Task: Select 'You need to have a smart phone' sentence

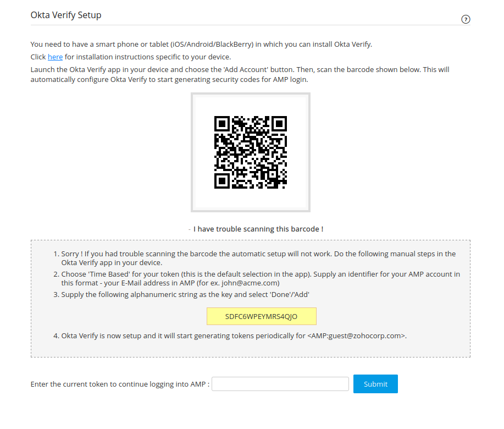Action: pyautogui.click(x=201, y=45)
